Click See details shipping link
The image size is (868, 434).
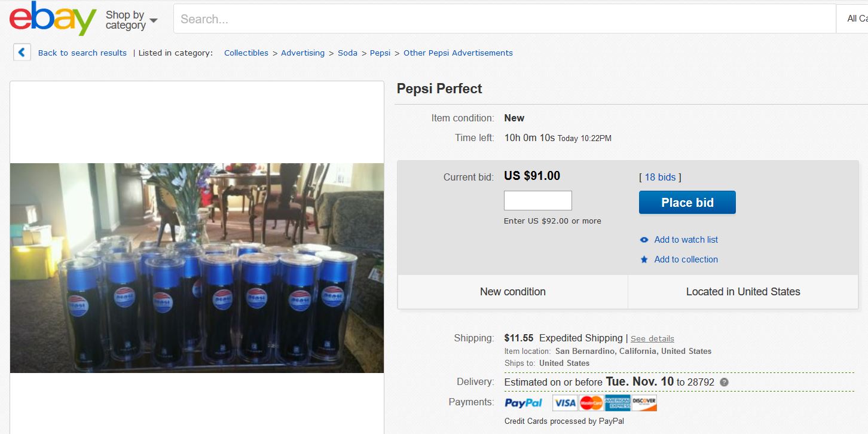point(652,338)
